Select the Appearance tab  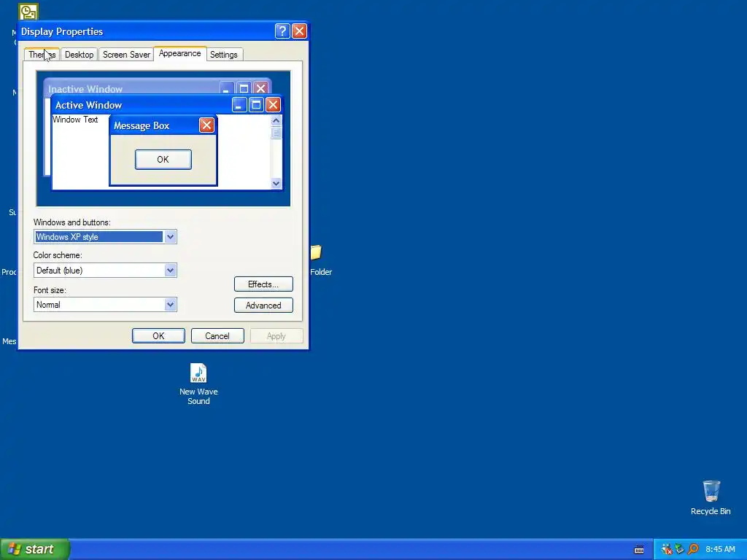[x=179, y=53]
